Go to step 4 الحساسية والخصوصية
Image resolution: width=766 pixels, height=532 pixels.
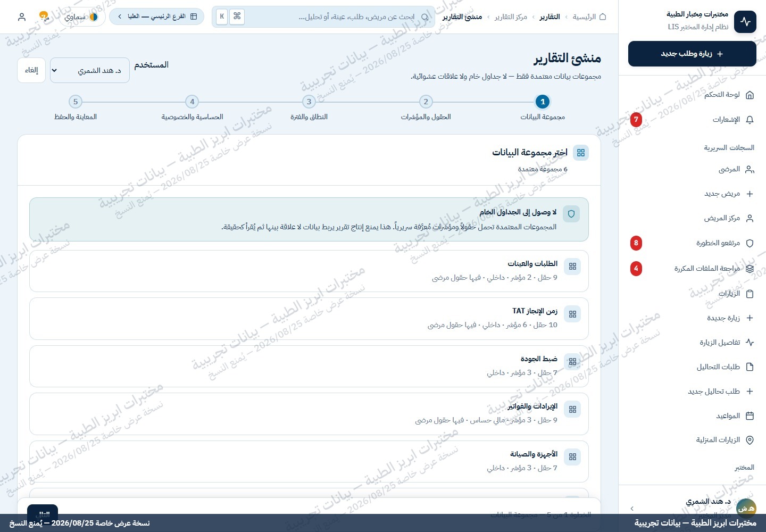pyautogui.click(x=193, y=108)
